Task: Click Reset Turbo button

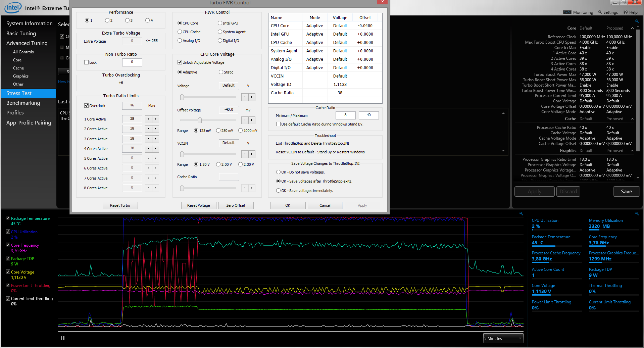Action: click(120, 205)
